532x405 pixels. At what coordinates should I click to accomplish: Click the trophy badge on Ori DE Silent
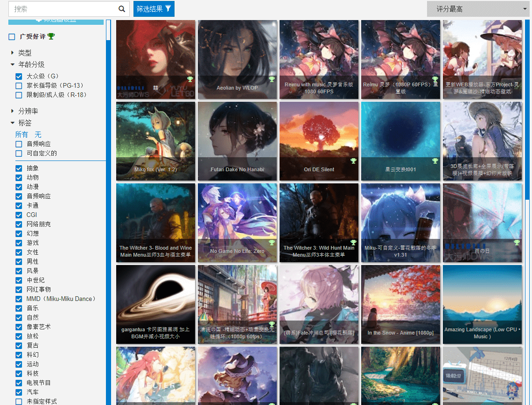(x=353, y=161)
